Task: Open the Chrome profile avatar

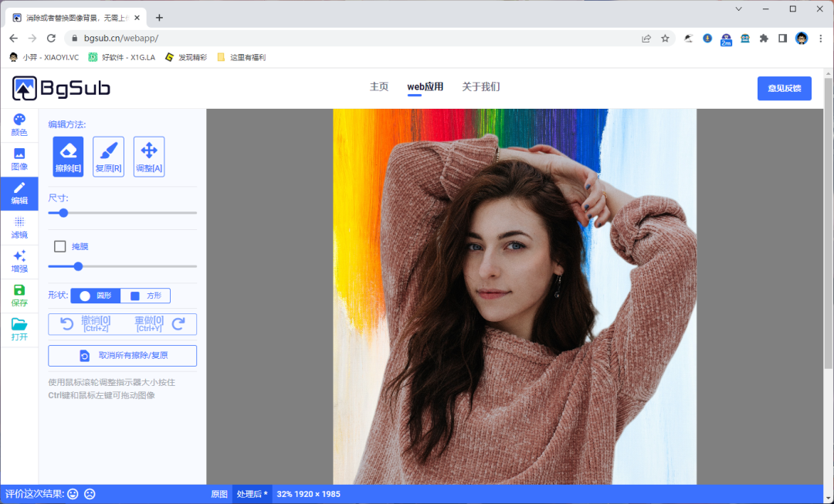Action: pyautogui.click(x=802, y=39)
